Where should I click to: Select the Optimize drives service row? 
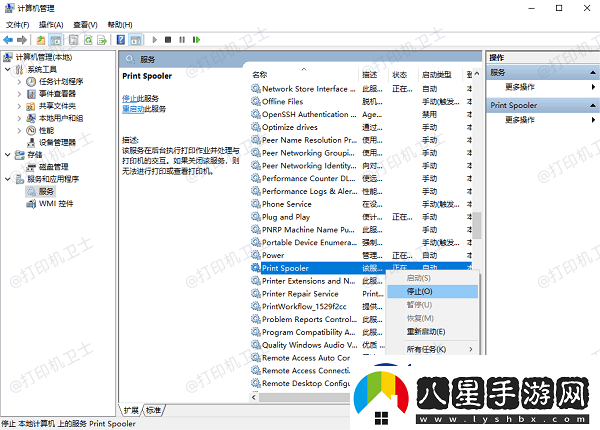coord(362,127)
